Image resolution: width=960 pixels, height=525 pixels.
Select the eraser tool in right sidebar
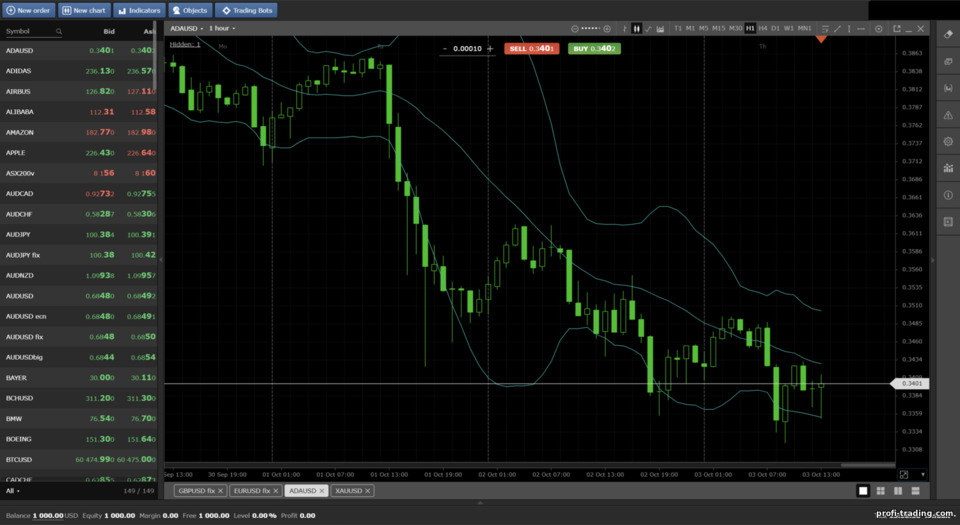pos(948,35)
